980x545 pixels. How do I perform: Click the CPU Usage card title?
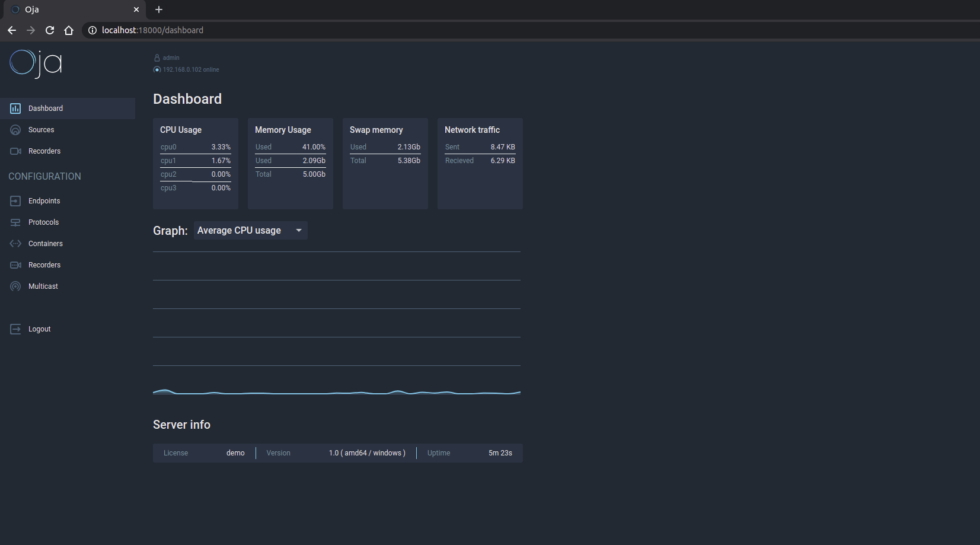click(181, 130)
